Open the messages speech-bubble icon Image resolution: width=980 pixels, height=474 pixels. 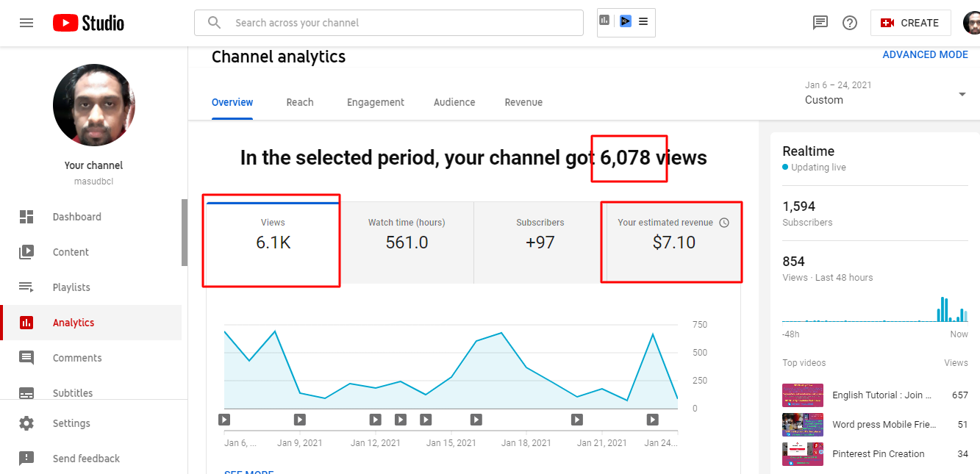[820, 23]
